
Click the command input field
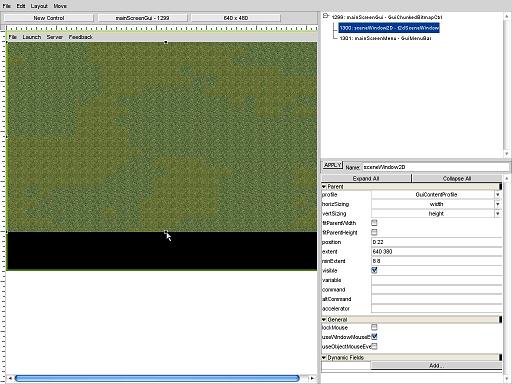[x=436, y=290]
